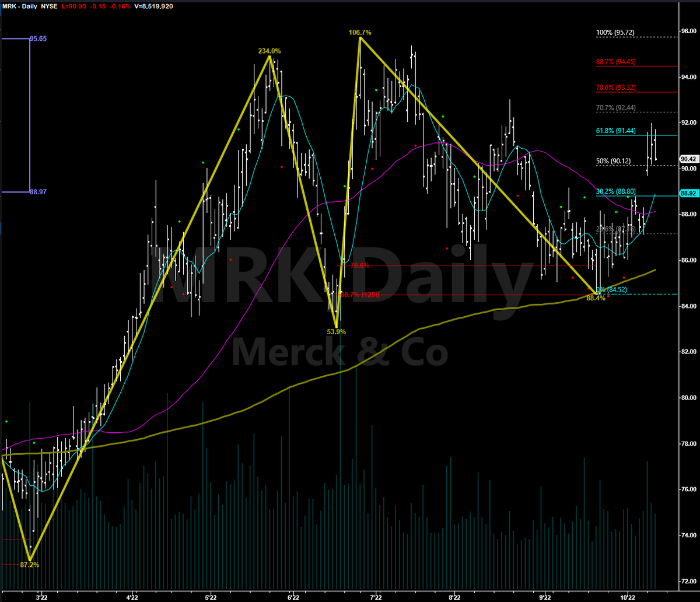The height and width of the screenshot is (602, 700).
Task: Click the 88.00 price axis label
Action: coord(689,214)
